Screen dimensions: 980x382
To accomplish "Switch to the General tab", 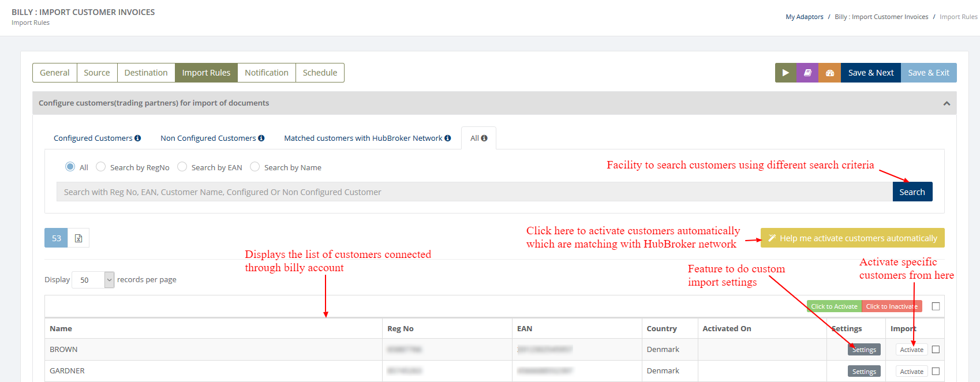I will coord(55,73).
